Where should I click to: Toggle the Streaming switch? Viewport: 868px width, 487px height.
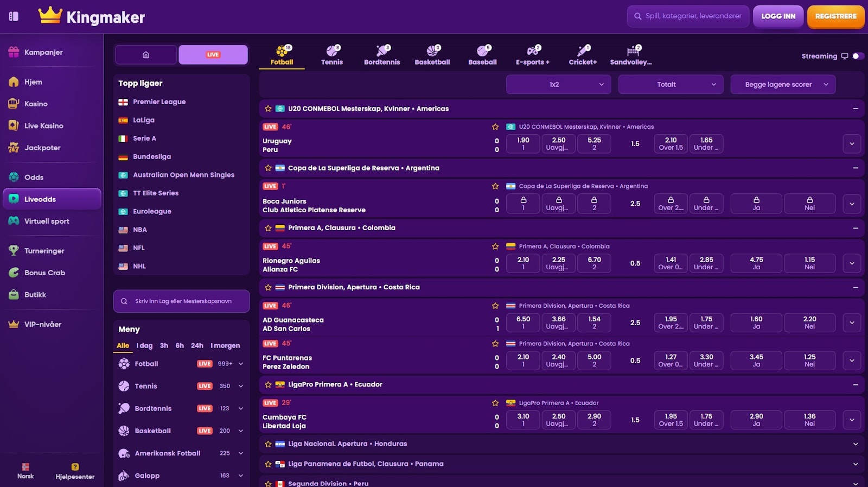pos(858,56)
